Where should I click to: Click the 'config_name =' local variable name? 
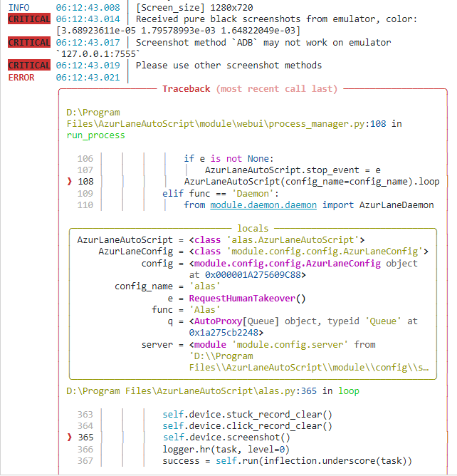149,286
